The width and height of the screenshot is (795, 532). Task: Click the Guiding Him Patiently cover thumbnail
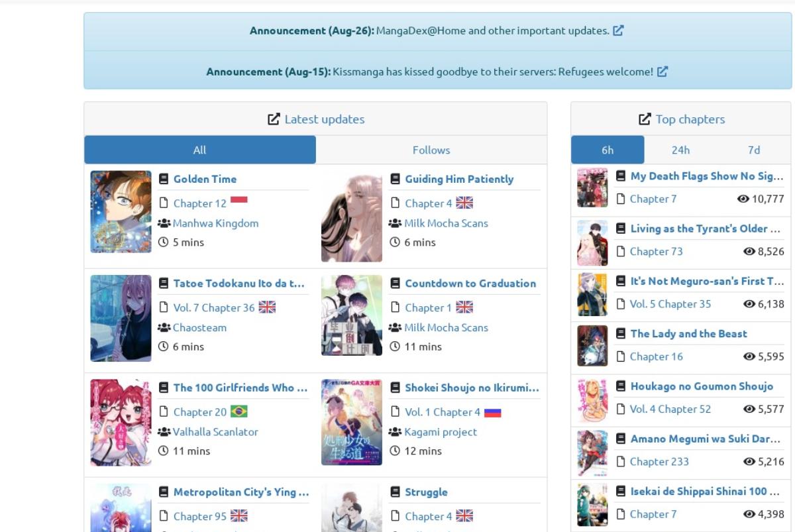pyautogui.click(x=352, y=217)
